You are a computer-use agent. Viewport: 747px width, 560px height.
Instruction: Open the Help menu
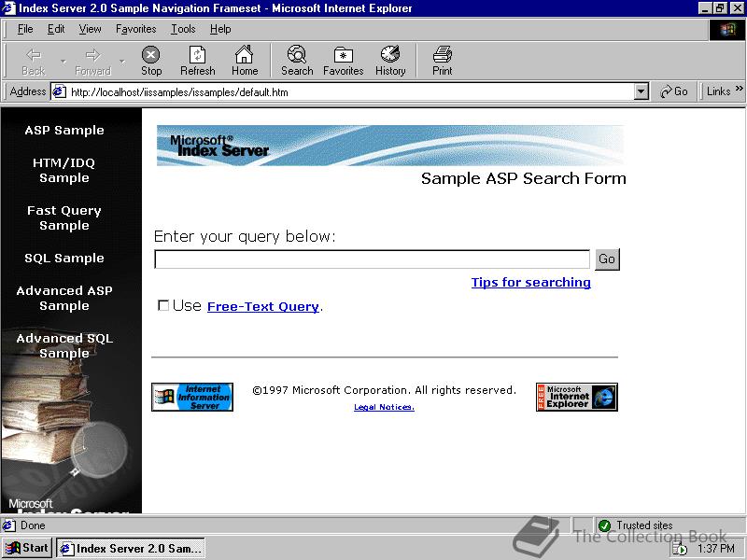pyautogui.click(x=220, y=29)
